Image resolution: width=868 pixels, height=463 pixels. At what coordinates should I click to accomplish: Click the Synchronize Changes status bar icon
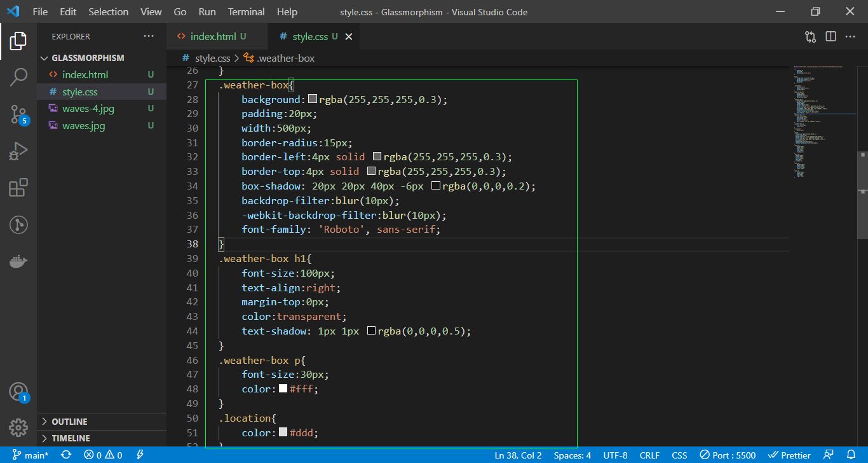[65, 455]
